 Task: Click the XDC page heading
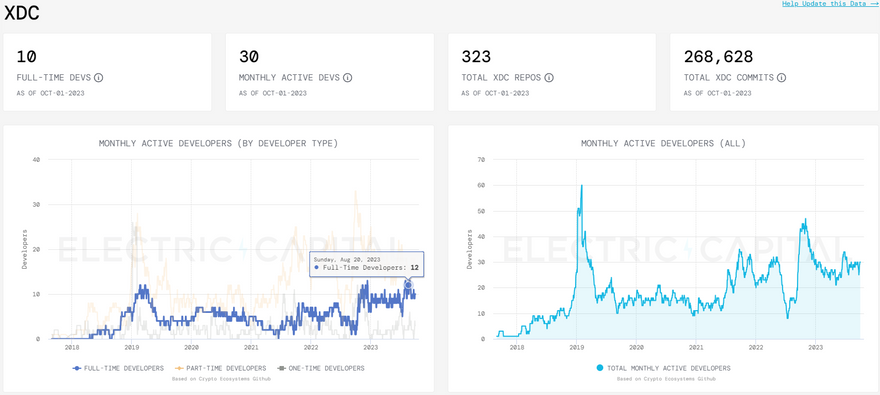(22, 13)
